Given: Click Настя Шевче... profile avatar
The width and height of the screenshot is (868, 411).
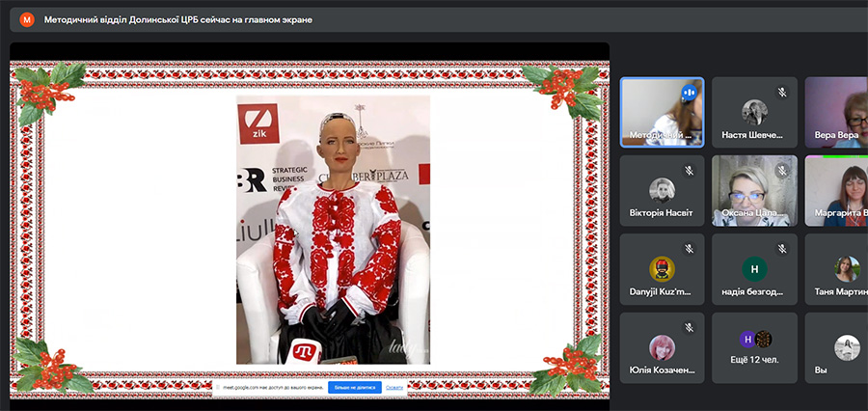Looking at the screenshot, I should pyautogui.click(x=754, y=112).
